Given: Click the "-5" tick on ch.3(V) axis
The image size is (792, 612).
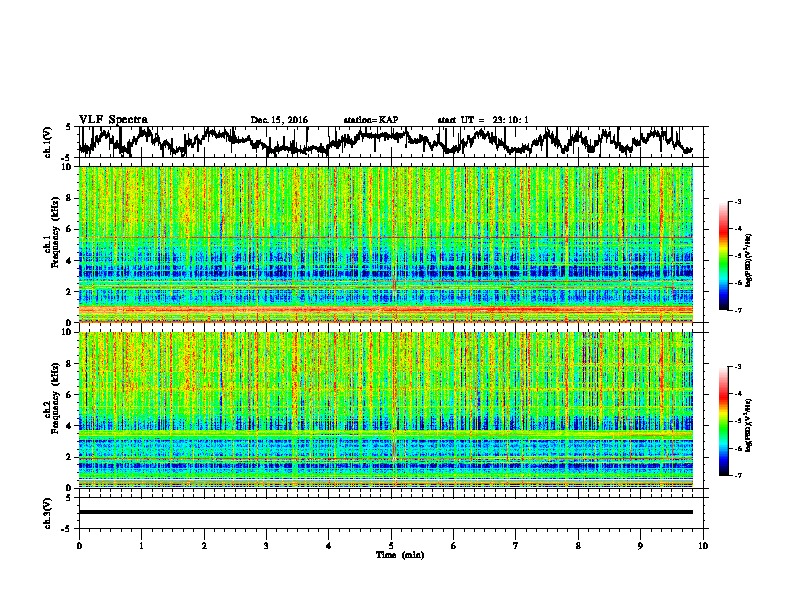Looking at the screenshot, I should [x=67, y=529].
